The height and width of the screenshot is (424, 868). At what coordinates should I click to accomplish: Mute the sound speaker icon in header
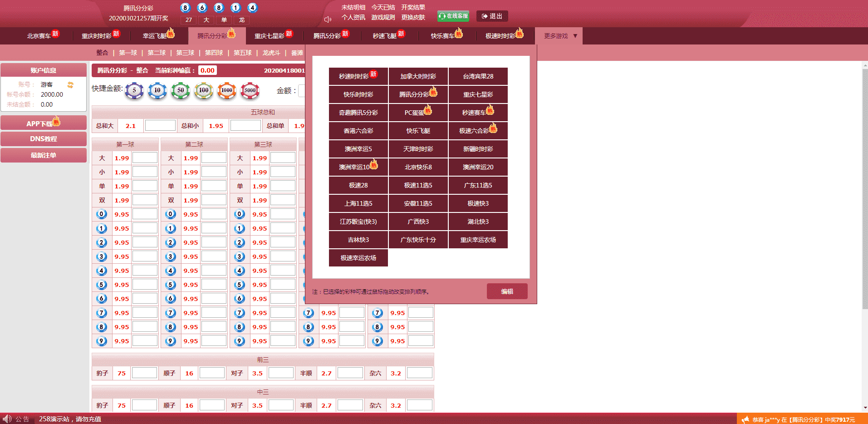tap(328, 20)
